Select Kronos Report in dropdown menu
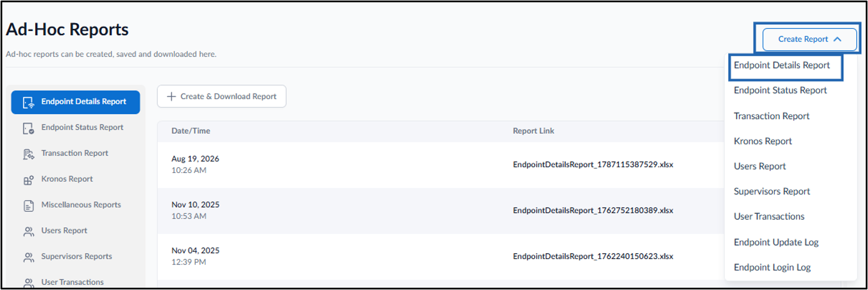Screen dimensions: 868x290 [x=763, y=141]
